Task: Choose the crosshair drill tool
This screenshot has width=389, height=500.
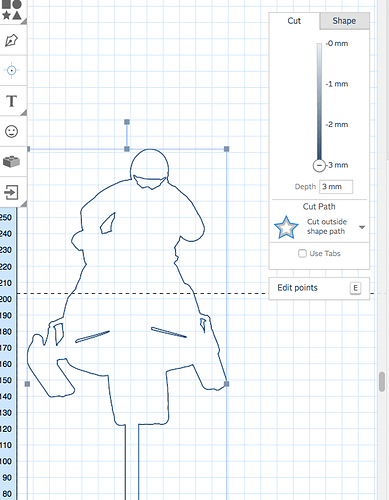Action: click(12, 70)
